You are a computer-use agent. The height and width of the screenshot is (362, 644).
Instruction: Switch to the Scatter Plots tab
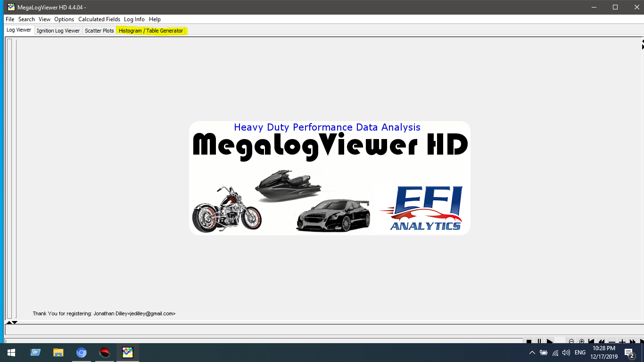tap(99, 31)
